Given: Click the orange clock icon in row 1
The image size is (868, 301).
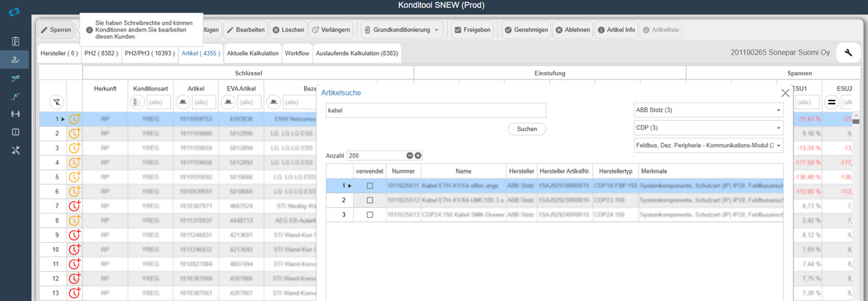Looking at the screenshot, I should [x=74, y=118].
